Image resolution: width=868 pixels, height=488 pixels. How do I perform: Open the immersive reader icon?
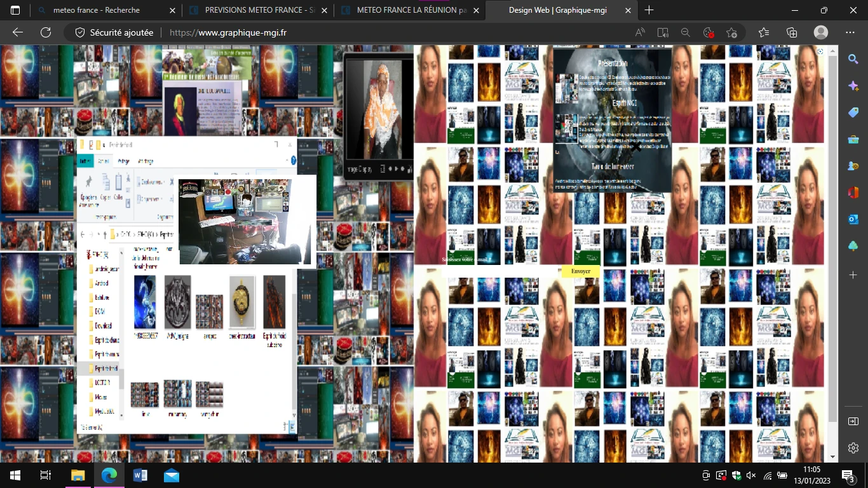663,32
